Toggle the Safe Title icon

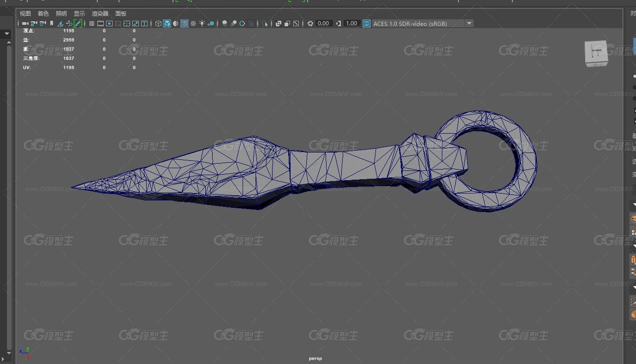pyautogui.click(x=144, y=23)
